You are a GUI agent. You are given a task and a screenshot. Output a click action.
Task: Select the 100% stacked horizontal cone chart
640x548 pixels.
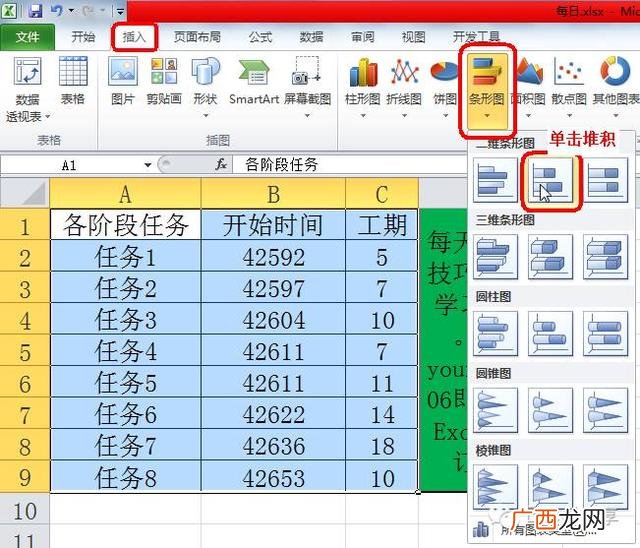605,410
